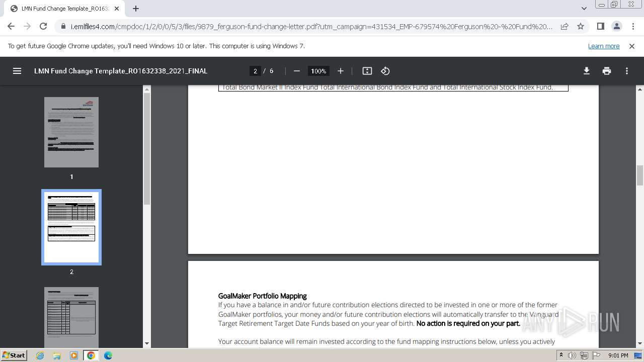Go back to previous page in browser

(11, 26)
